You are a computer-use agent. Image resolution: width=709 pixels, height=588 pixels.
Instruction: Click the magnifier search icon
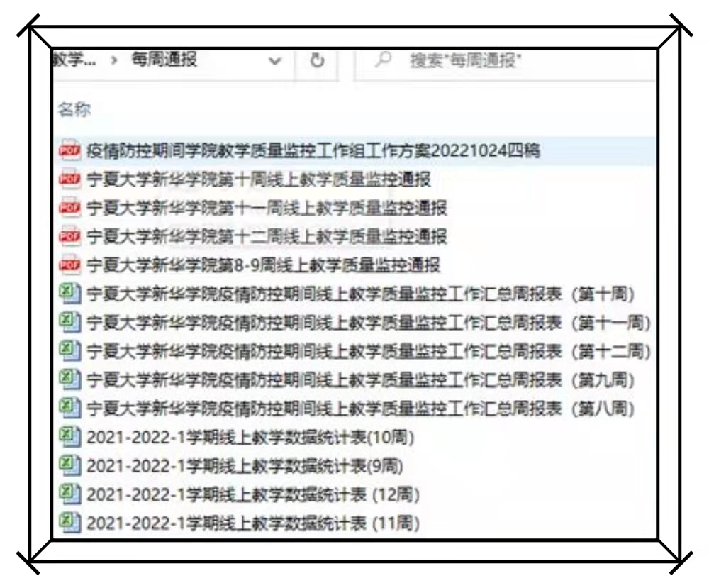383,60
